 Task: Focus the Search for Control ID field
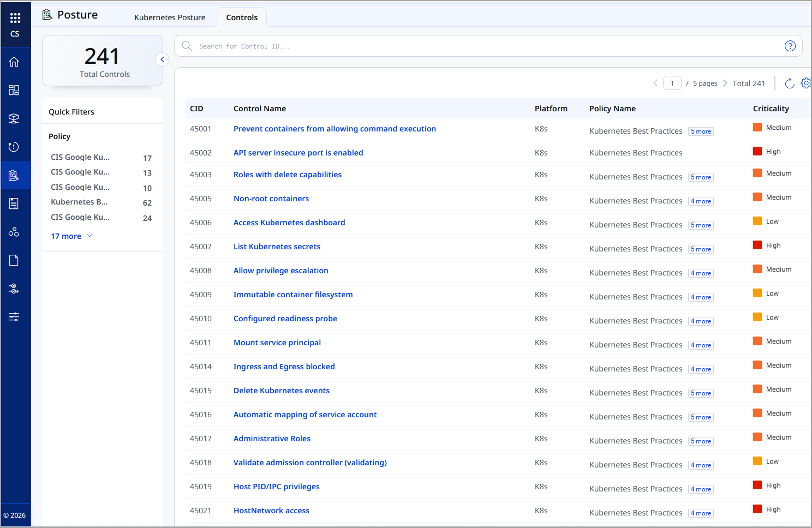(x=488, y=46)
